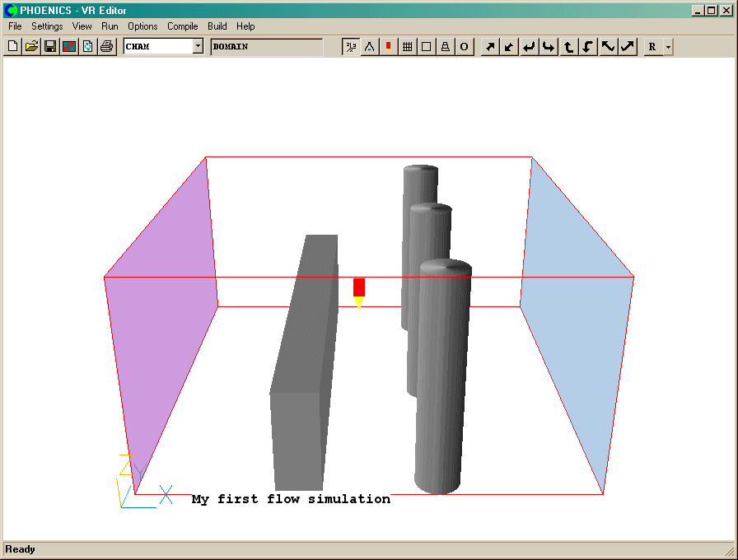This screenshot has height=560, width=738.
Task: Click the red probe marker in the viewport
Action: pos(359,287)
